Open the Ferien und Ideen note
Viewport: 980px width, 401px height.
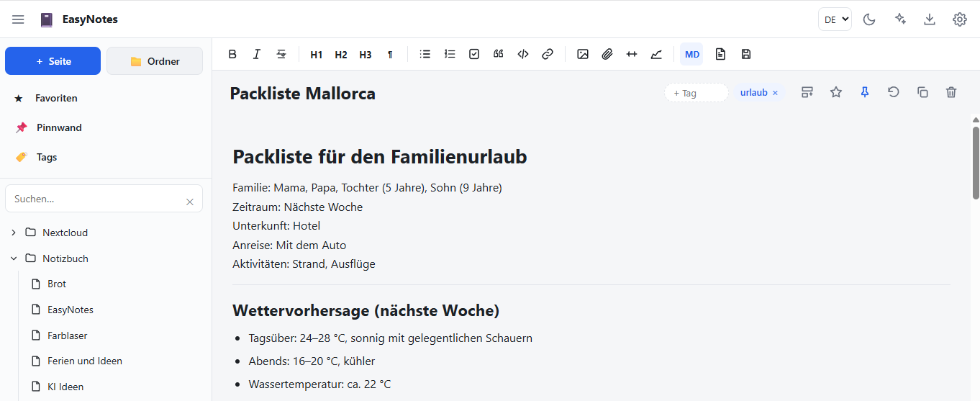pos(85,361)
